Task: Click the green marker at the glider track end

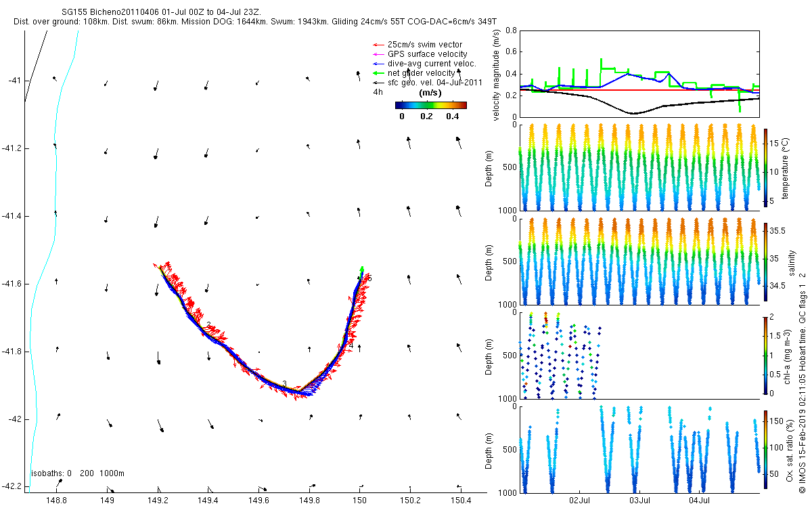Action: 362,269
